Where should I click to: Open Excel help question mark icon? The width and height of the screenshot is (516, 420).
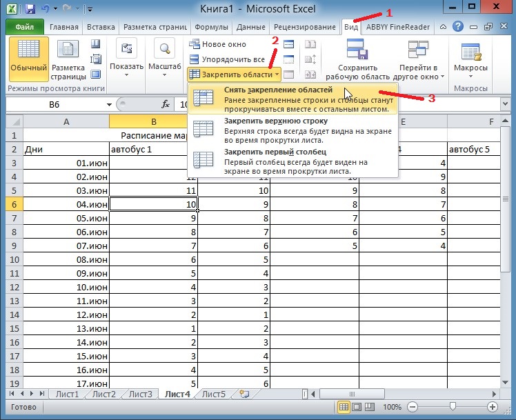click(458, 27)
